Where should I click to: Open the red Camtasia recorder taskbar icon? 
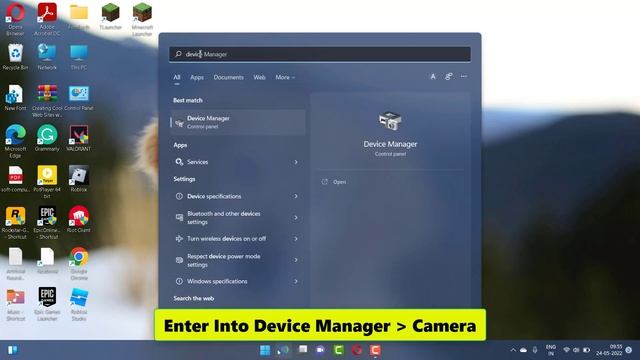(375, 350)
